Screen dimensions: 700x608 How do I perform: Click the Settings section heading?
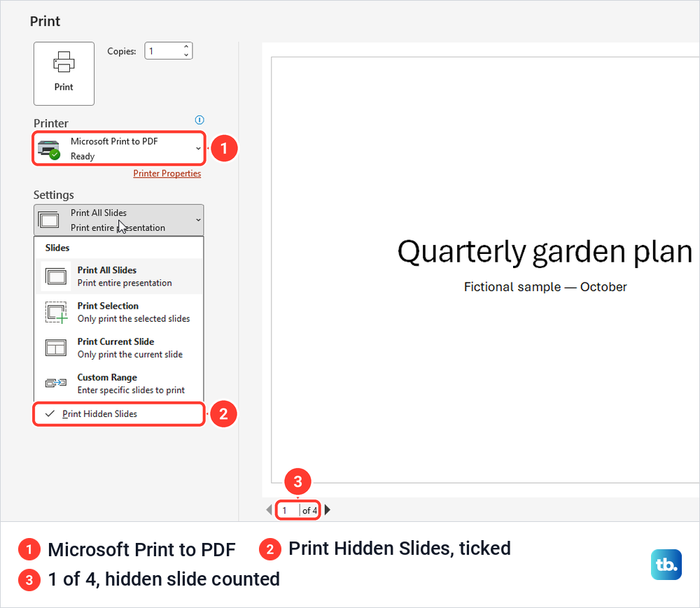[54, 195]
